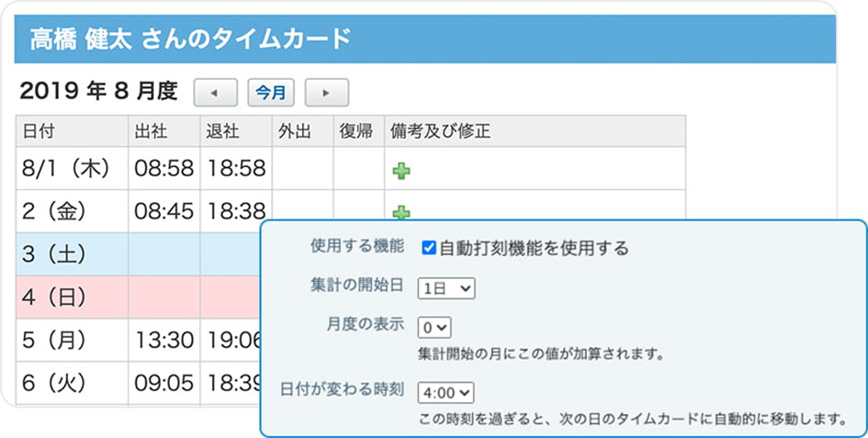
Task: Click green plus icon in 2(金) row
Action: pos(401,212)
